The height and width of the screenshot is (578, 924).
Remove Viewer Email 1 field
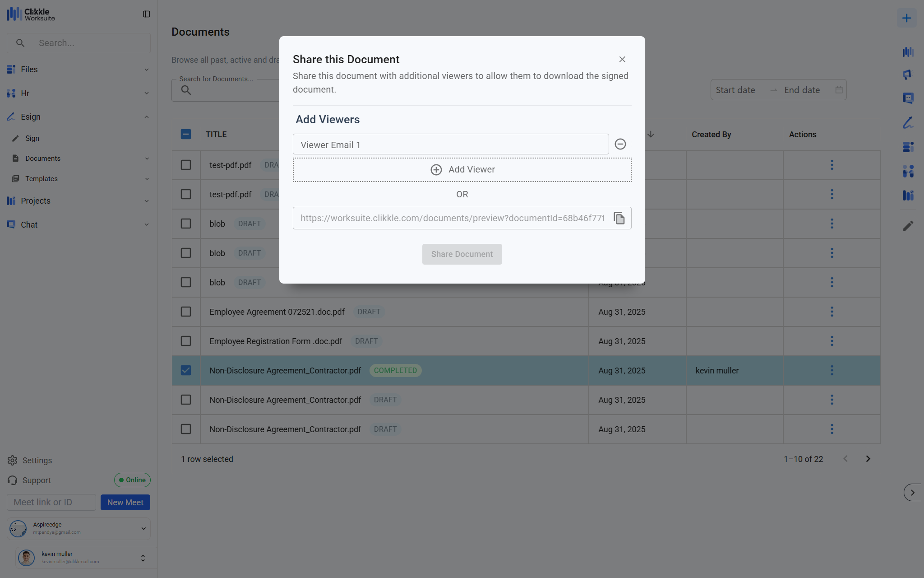click(x=620, y=144)
